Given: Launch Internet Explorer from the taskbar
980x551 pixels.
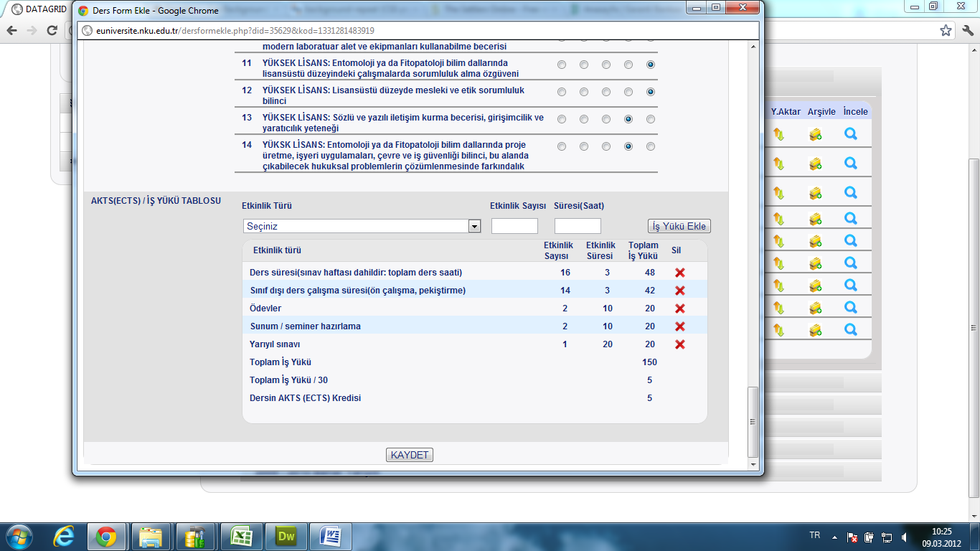Looking at the screenshot, I should coord(64,537).
